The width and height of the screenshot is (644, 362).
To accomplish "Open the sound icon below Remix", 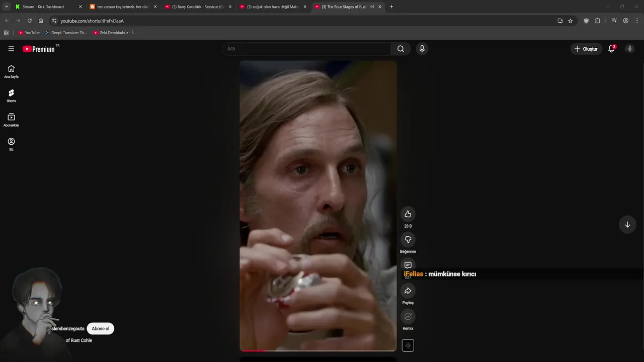I will pos(408,345).
